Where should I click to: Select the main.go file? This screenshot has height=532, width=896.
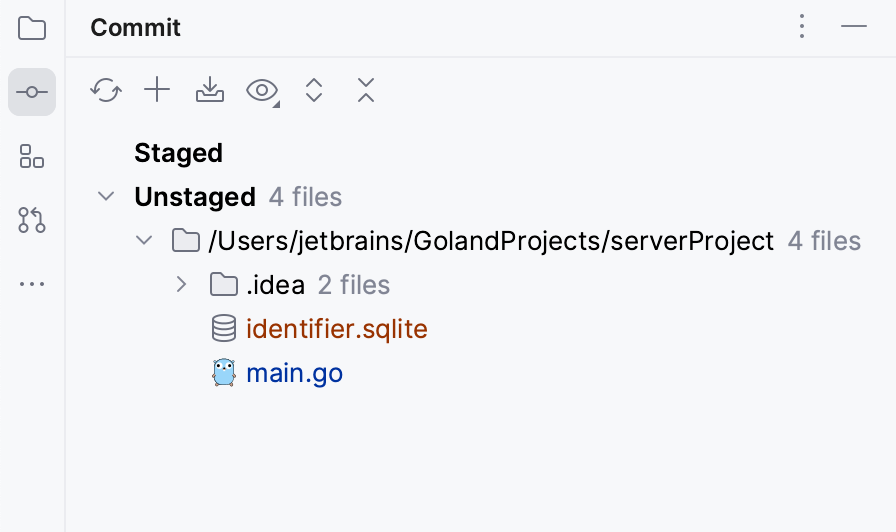tap(294, 373)
